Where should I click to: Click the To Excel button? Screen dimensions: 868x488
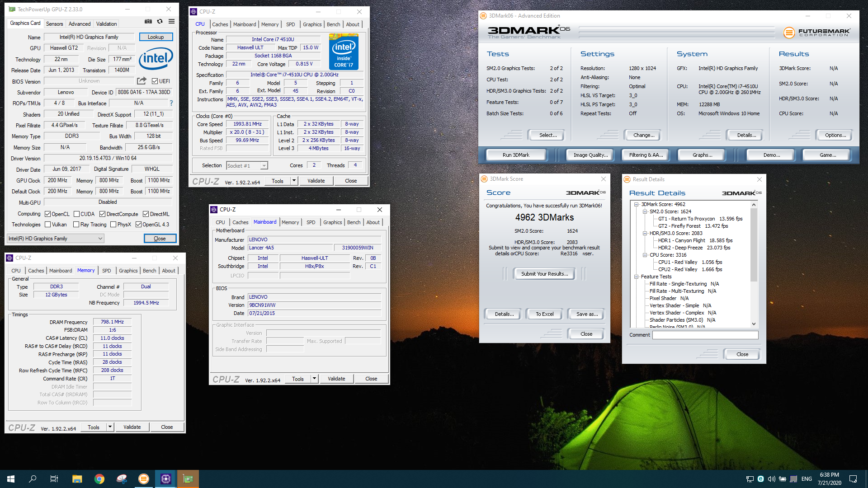click(544, 314)
